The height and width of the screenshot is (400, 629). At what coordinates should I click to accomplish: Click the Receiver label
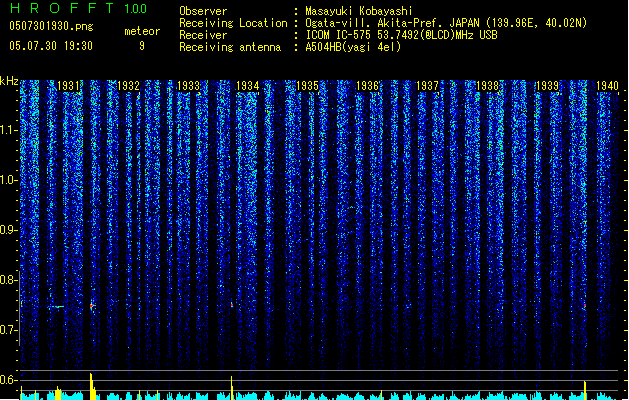tap(203, 35)
